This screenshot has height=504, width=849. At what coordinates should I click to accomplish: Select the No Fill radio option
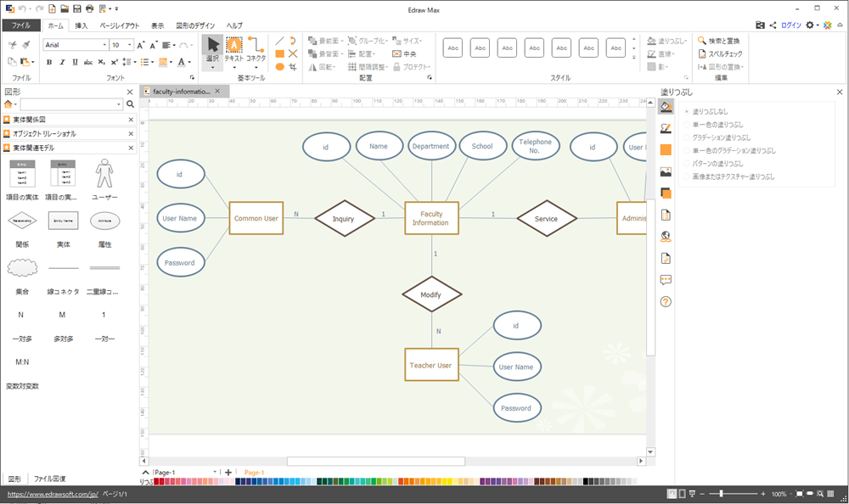click(x=706, y=111)
